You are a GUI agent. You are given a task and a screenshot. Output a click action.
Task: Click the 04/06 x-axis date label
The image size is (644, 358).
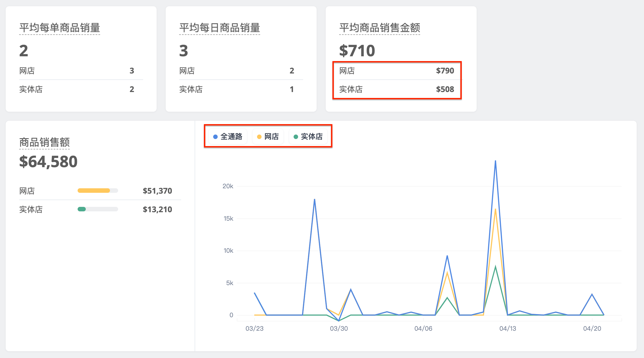[423, 328]
